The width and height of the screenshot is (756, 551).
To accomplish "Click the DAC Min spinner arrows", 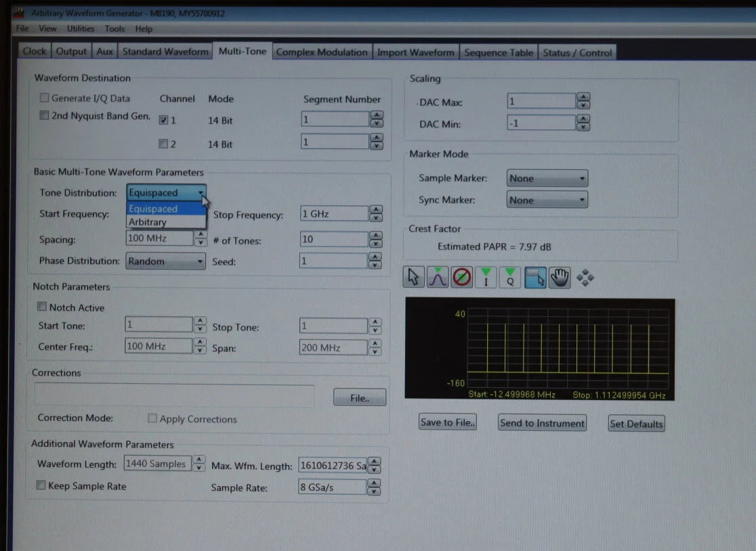I will [x=583, y=123].
